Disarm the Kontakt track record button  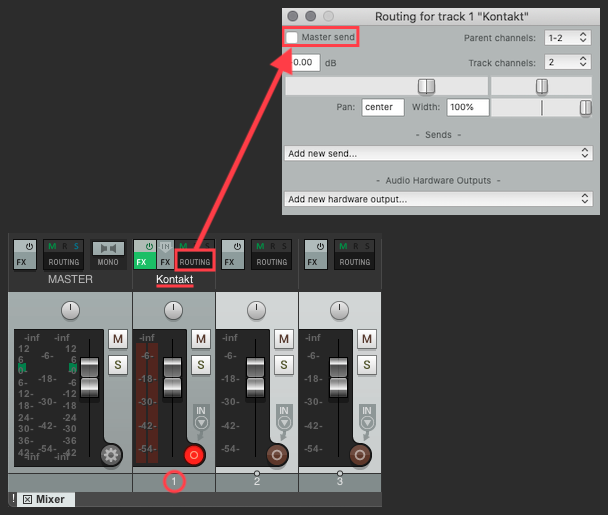(194, 455)
